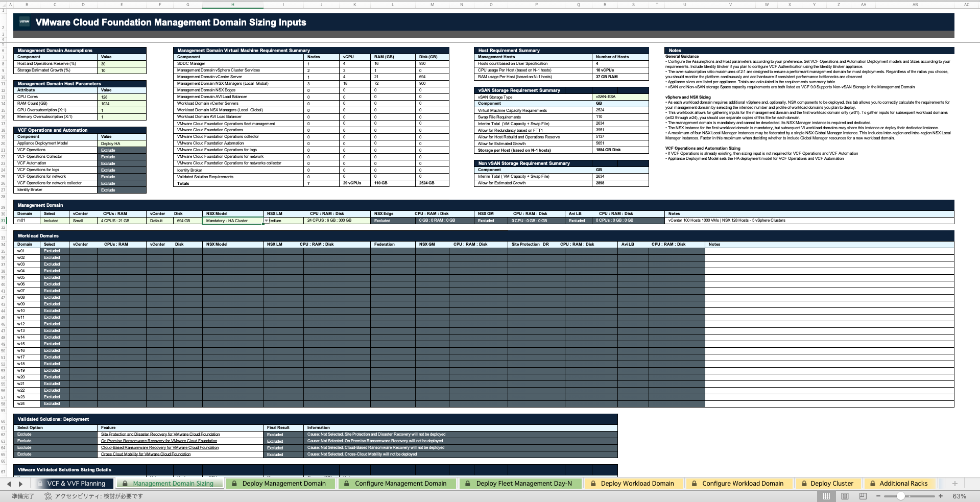Click 37 GB RAM usage value
The image size is (980, 502).
[x=620, y=77]
